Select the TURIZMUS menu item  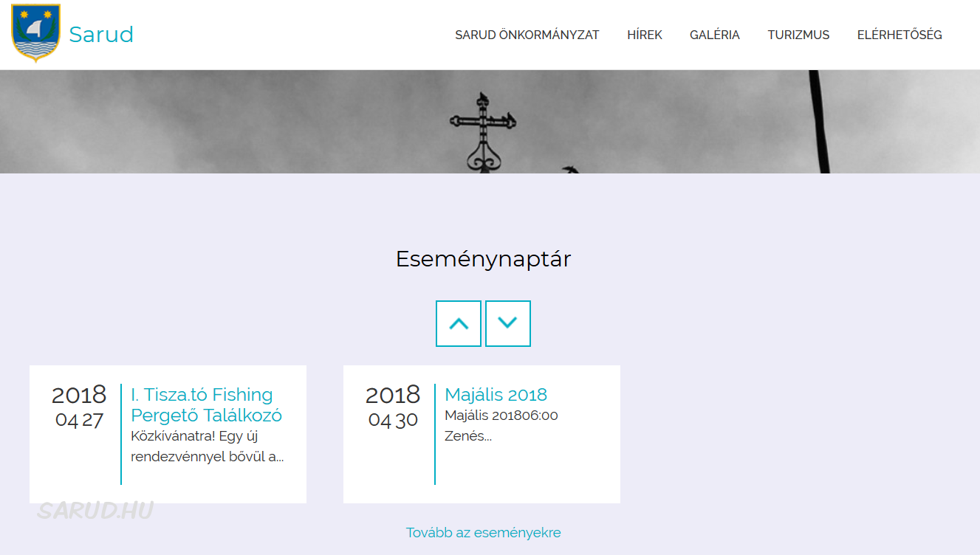798,35
